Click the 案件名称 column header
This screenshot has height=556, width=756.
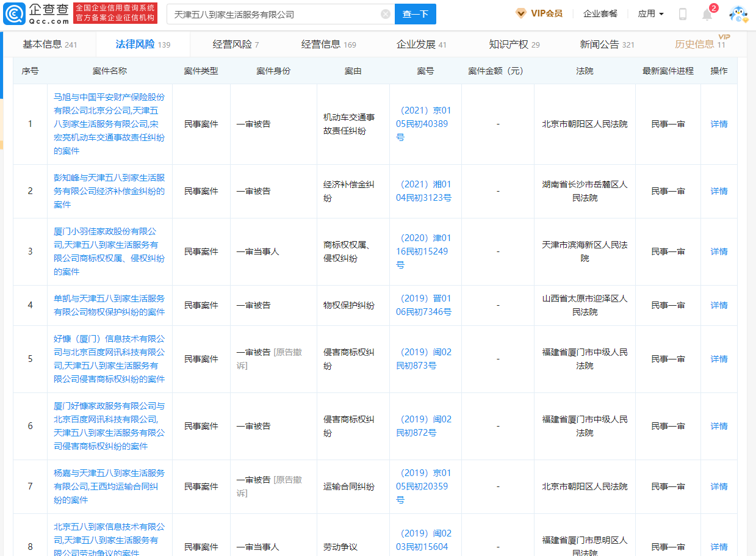109,71
